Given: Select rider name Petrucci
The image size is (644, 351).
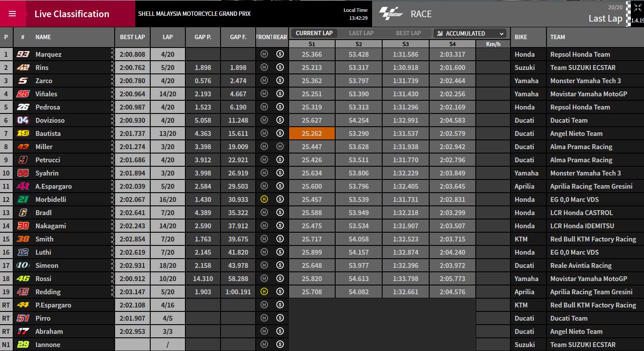Looking at the screenshot, I should pos(48,160).
